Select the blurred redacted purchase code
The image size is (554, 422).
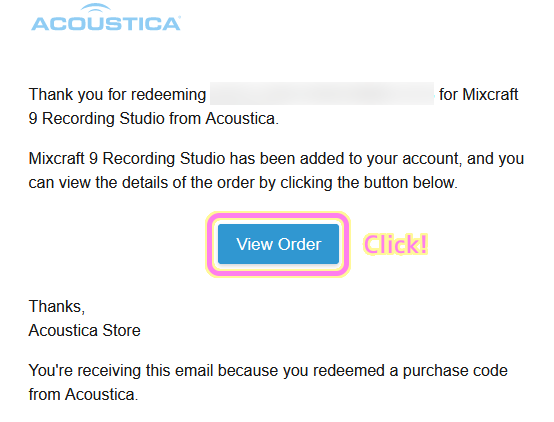tap(322, 94)
